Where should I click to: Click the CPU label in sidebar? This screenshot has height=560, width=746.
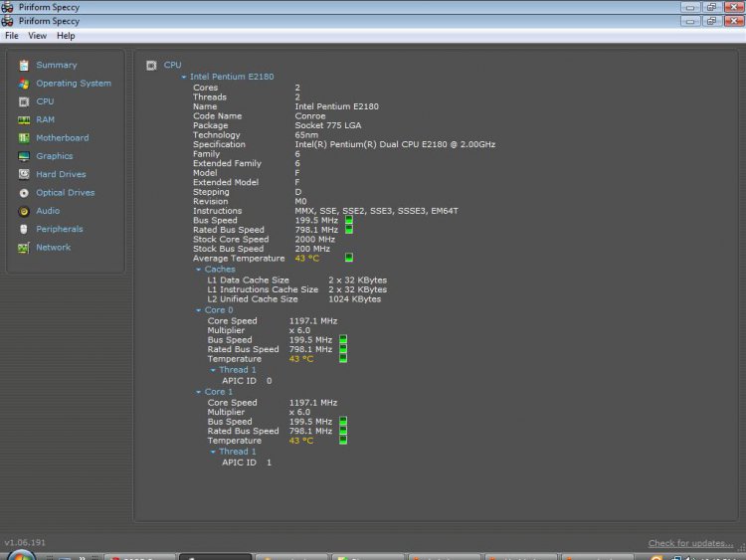[x=45, y=101]
